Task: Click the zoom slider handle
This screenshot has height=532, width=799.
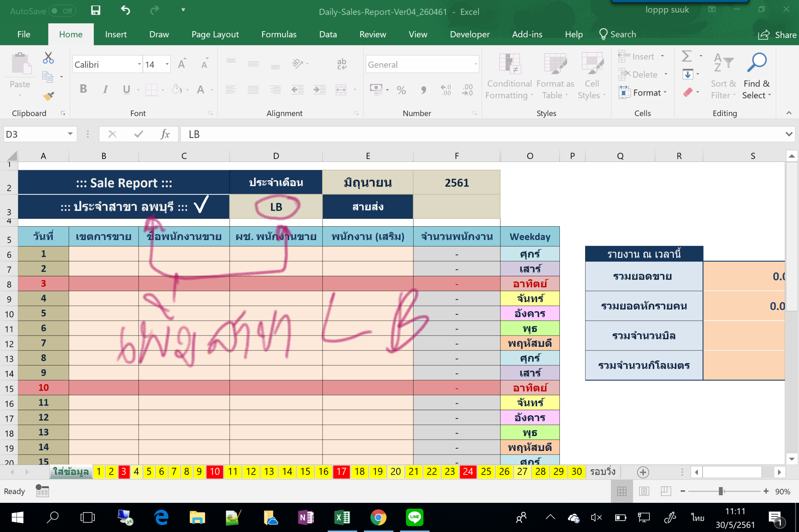Action: coord(720,491)
